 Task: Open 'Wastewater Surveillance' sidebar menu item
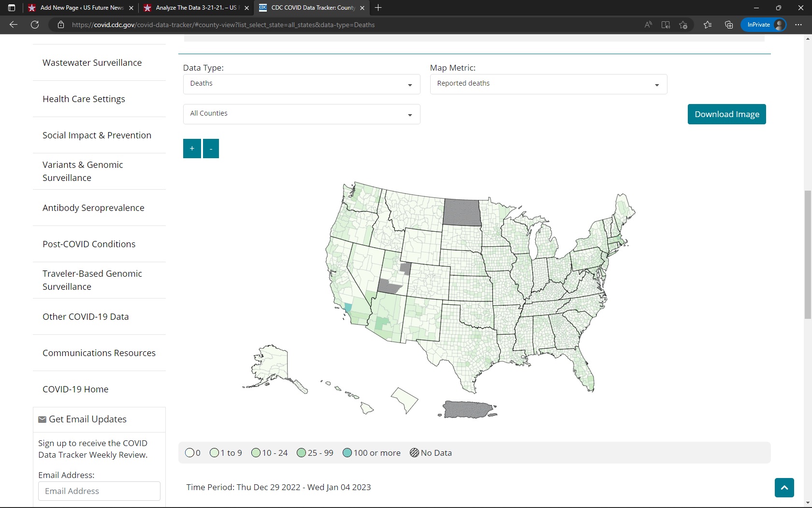pos(92,63)
